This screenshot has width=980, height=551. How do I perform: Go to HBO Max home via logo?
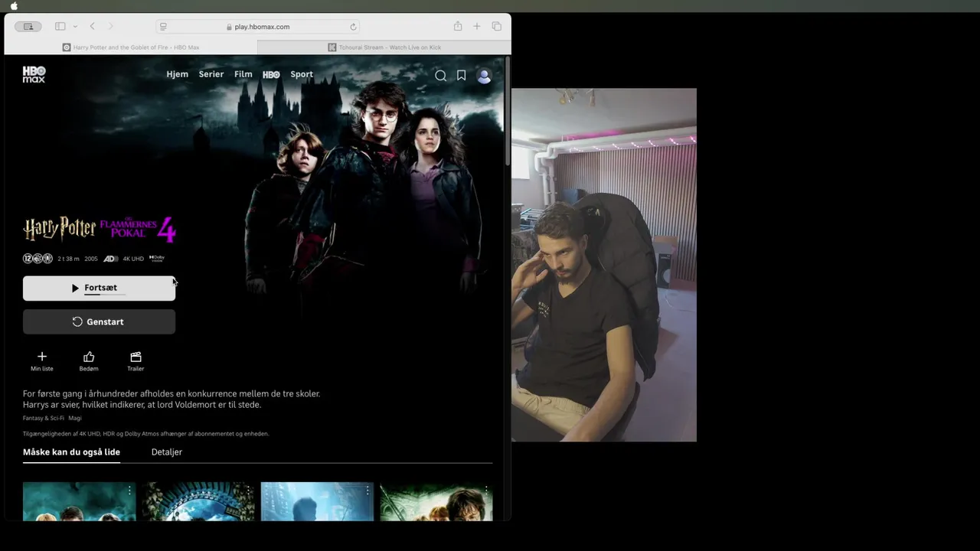(x=34, y=74)
